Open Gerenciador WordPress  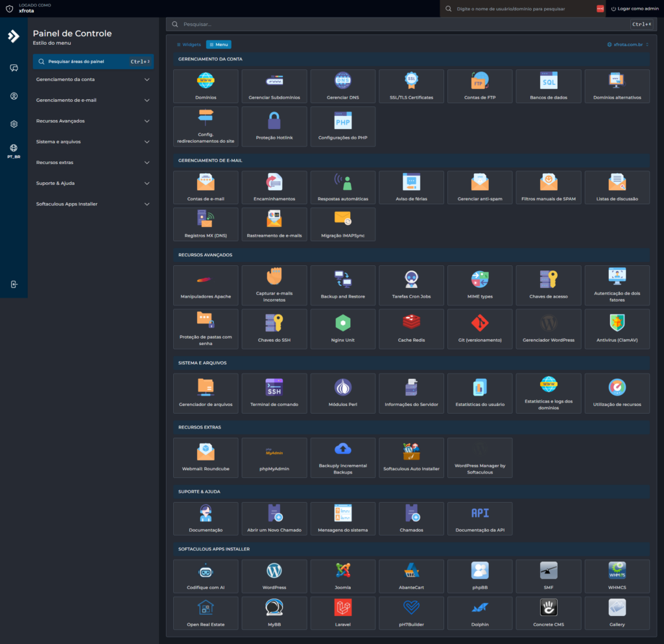click(549, 329)
